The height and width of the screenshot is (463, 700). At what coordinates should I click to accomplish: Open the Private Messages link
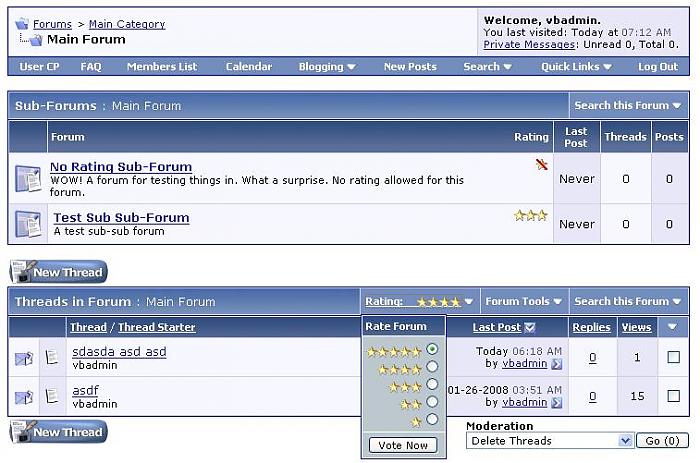pyautogui.click(x=529, y=45)
